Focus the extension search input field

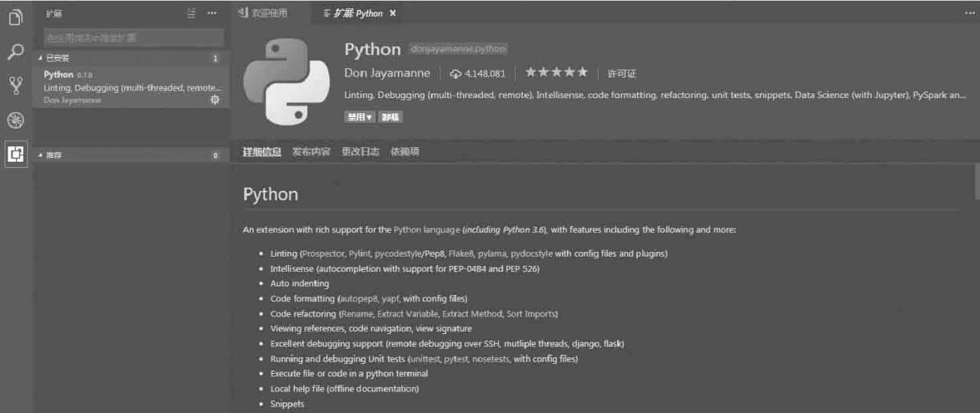133,38
